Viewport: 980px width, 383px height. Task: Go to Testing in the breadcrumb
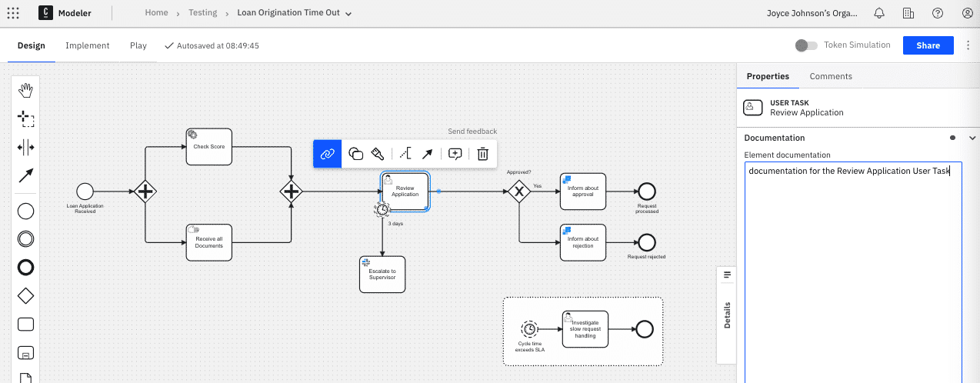[203, 13]
